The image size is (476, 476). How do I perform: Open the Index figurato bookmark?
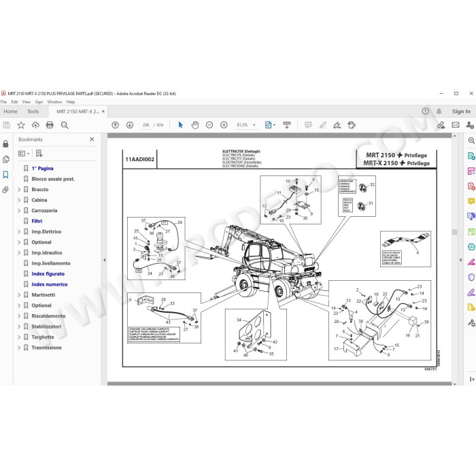pyautogui.click(x=48, y=274)
